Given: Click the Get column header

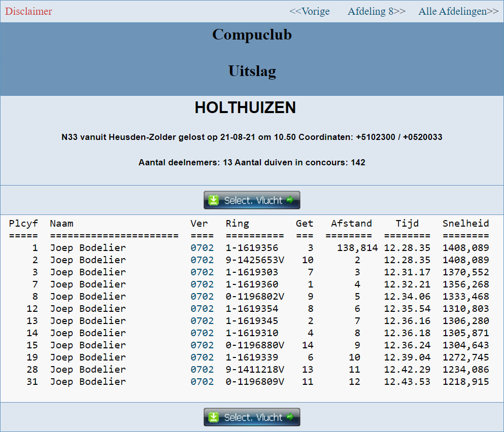Looking at the screenshot, I should (305, 224).
